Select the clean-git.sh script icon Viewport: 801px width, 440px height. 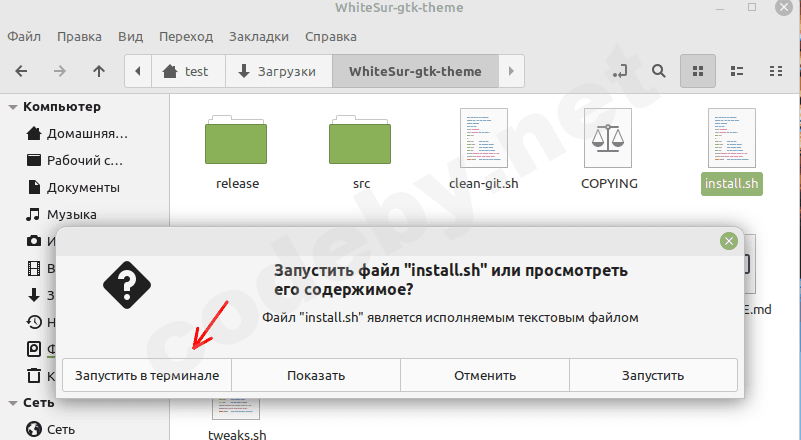(484, 138)
